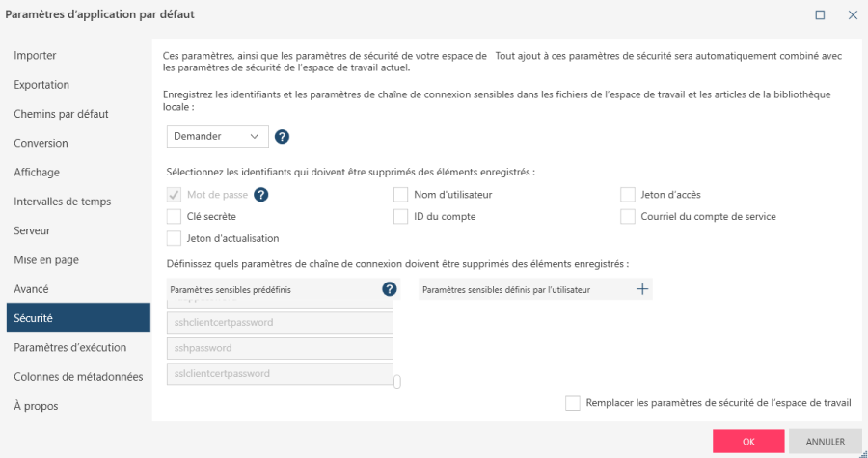Tick the ID du compte checkbox

[x=401, y=216]
